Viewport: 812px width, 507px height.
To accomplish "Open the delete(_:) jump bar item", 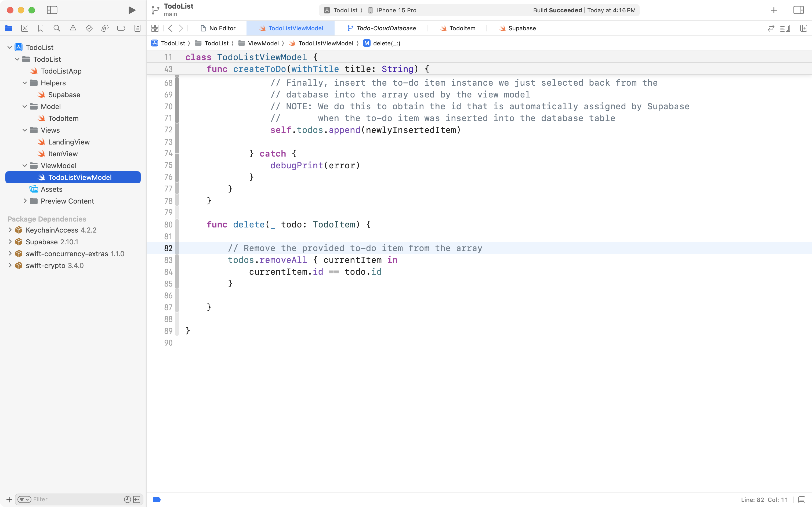I will [x=386, y=43].
